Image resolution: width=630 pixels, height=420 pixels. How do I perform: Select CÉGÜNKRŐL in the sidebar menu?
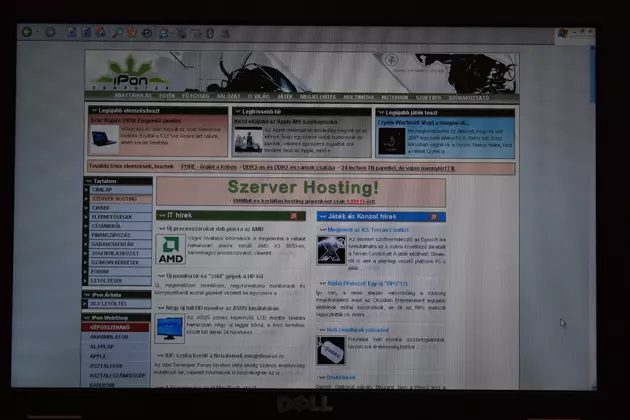(x=119, y=226)
